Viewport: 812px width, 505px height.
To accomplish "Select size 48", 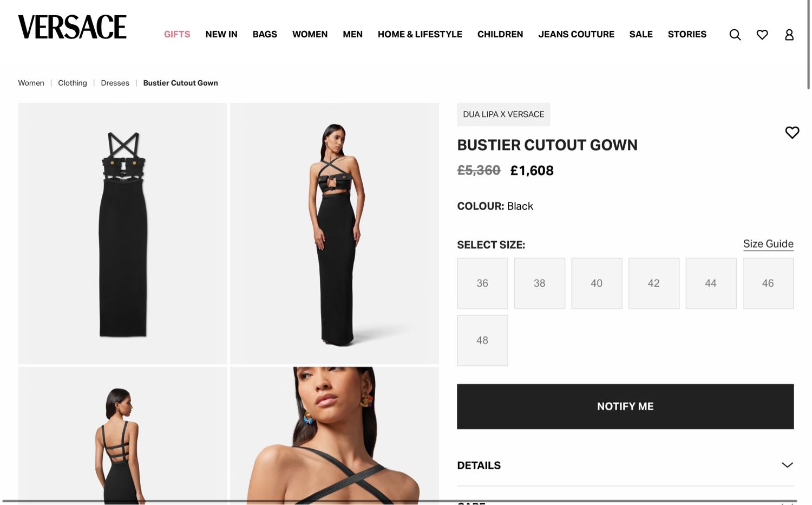I will tap(482, 340).
